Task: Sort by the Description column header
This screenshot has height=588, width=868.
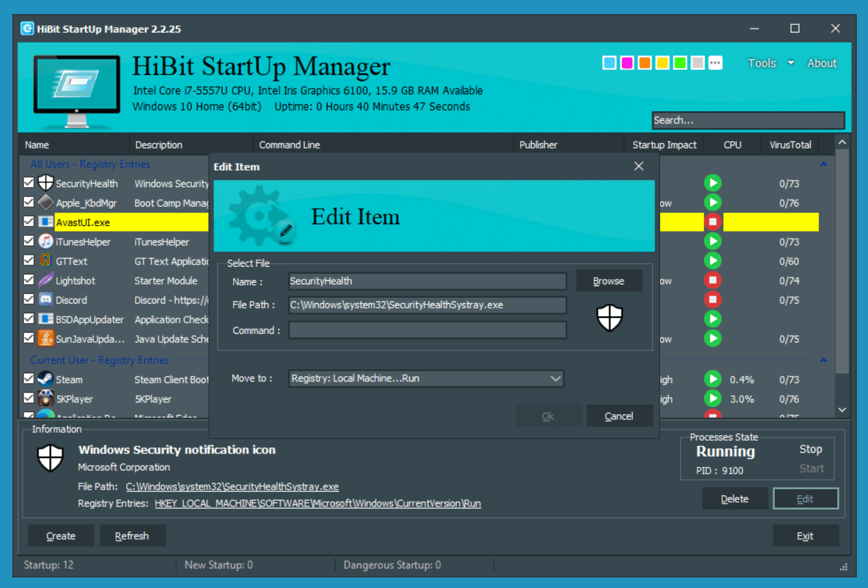Action: pyautogui.click(x=191, y=145)
